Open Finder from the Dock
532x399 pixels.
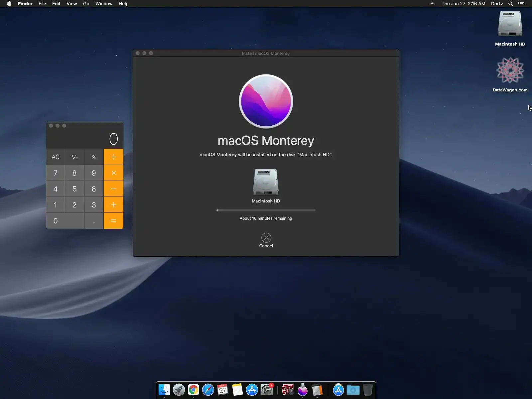pos(164,390)
